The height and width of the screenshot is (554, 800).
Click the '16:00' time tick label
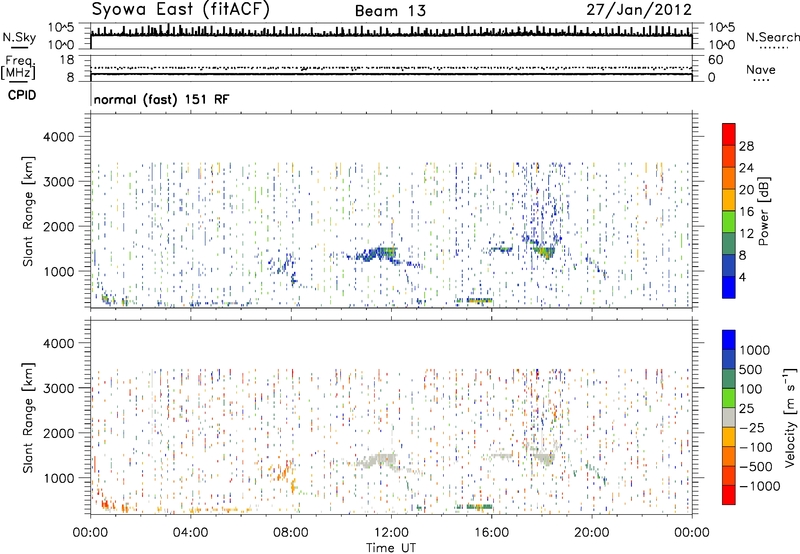491,533
